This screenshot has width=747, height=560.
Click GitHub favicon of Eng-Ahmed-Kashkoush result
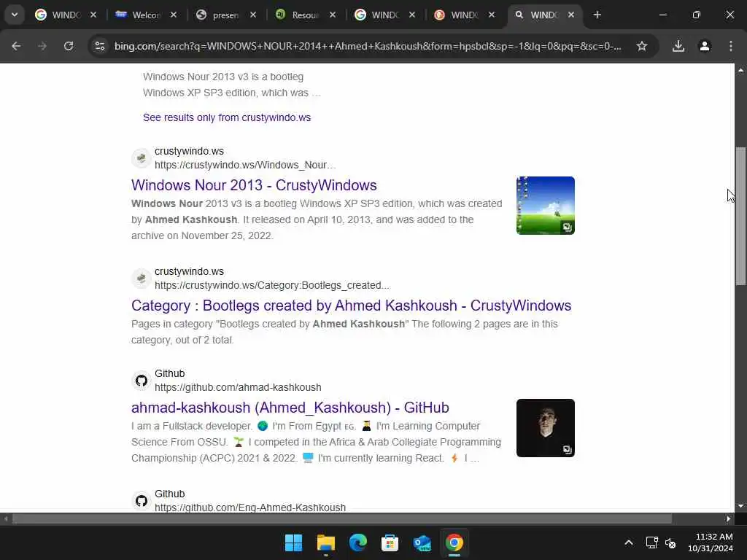141,501
